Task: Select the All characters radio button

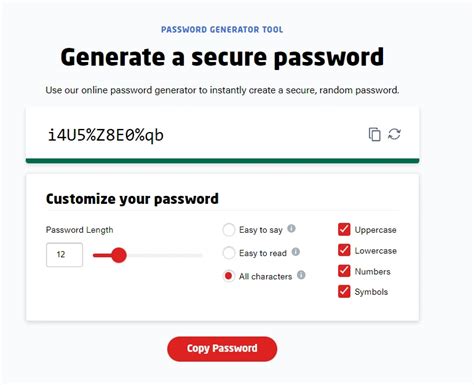Action: (x=229, y=276)
